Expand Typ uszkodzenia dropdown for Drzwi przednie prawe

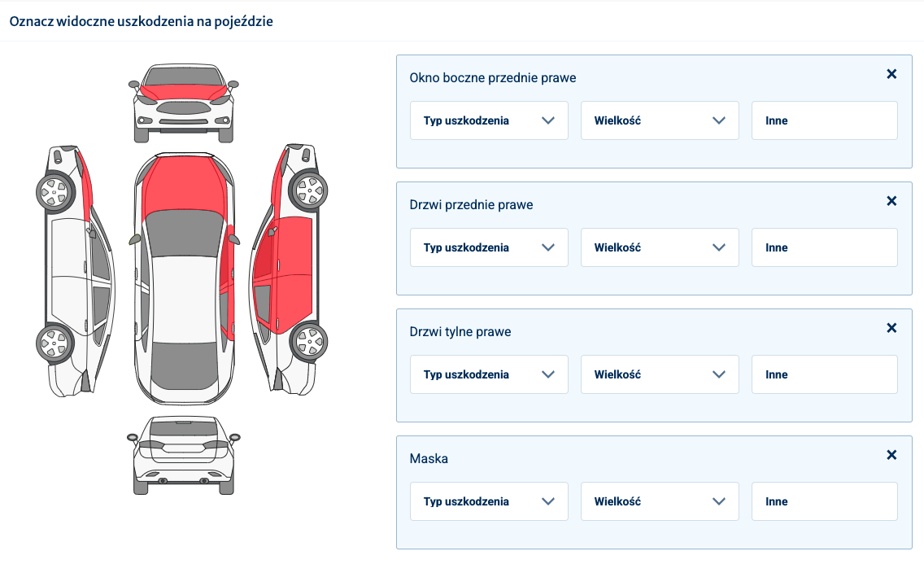489,247
